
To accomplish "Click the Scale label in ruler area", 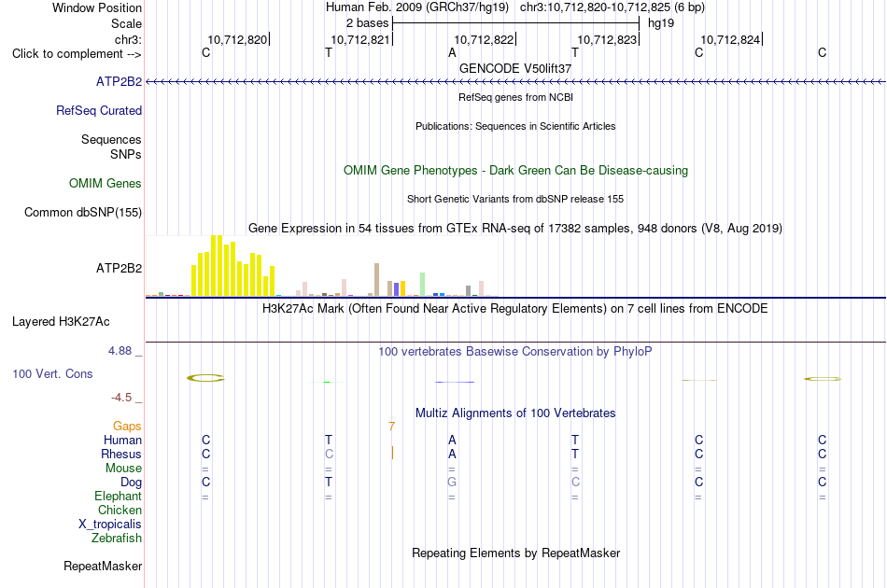I will tap(126, 23).
